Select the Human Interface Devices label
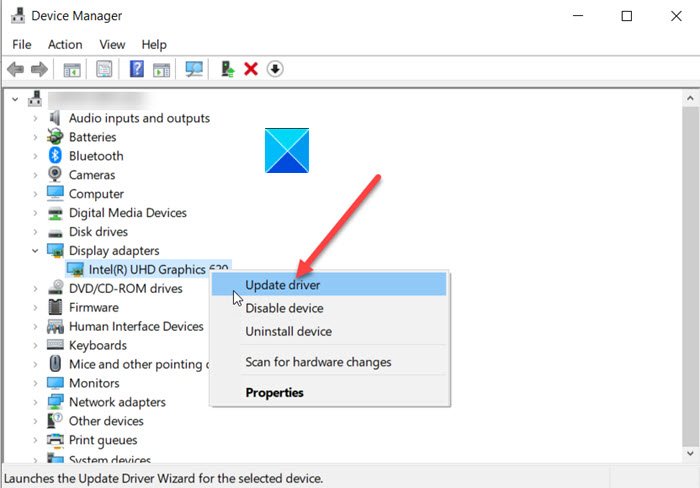 coord(136,326)
